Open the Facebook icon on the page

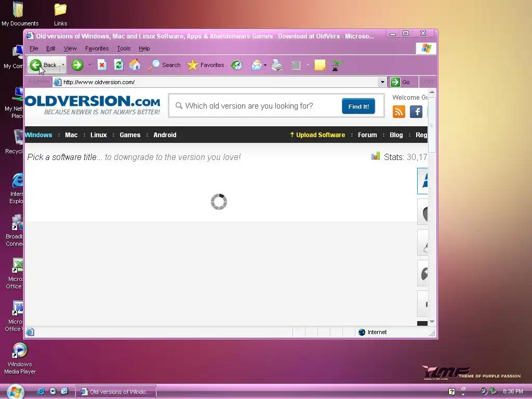[416, 112]
